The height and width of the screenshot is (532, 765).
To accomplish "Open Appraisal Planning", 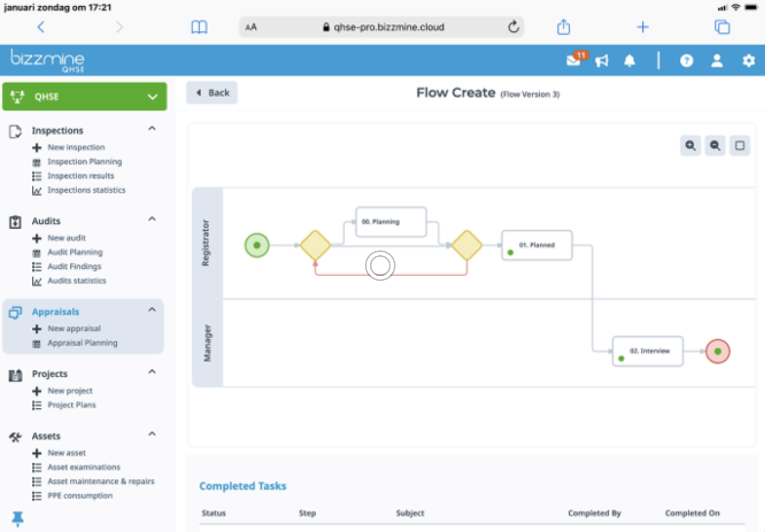I will [x=82, y=343].
